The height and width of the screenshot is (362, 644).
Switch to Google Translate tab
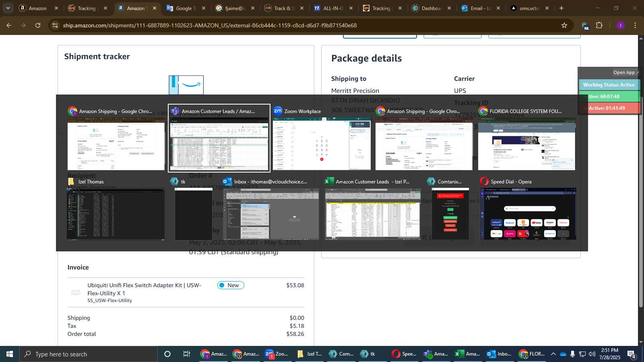(186, 8)
